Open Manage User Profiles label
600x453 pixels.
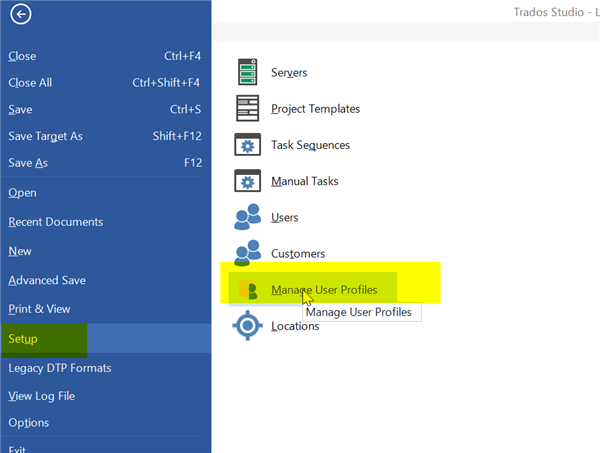[x=324, y=290]
